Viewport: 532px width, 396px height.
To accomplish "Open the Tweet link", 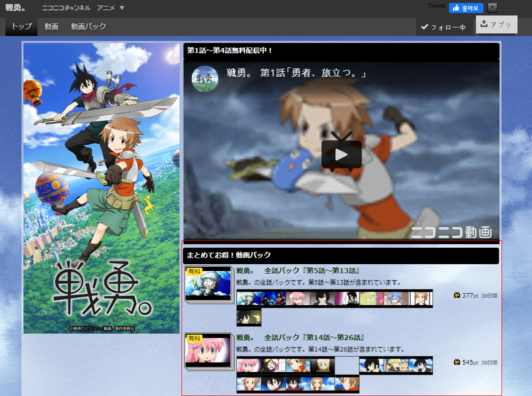I will 436,6.
